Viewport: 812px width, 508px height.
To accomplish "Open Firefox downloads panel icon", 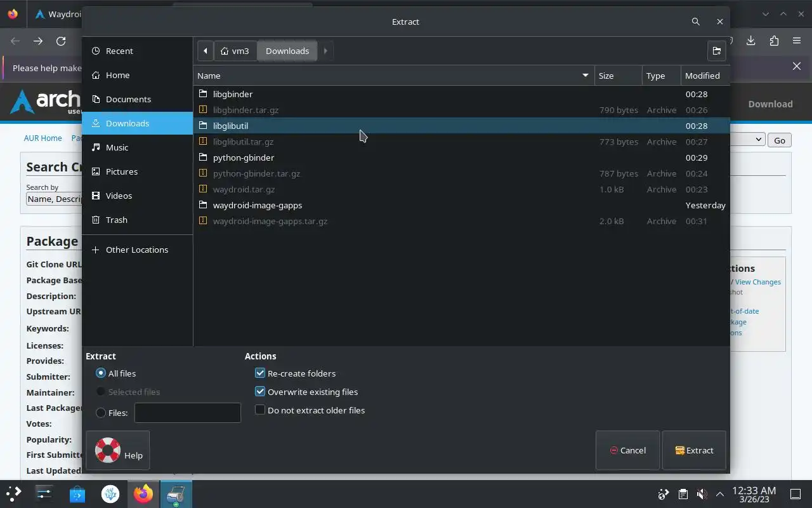I will [751, 41].
